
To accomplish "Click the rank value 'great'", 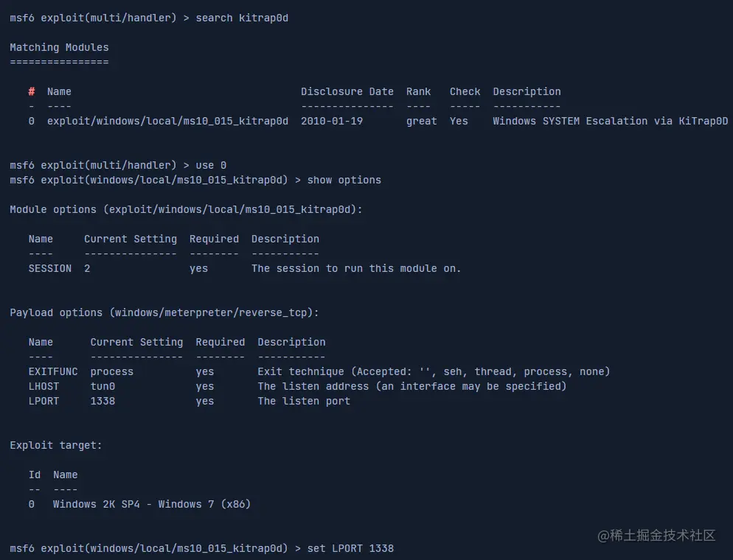I will coord(421,122).
